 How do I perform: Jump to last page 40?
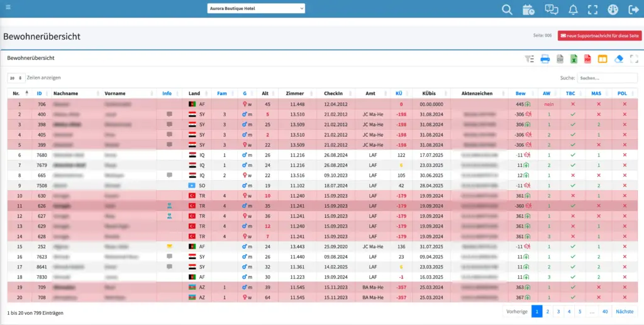click(x=605, y=312)
